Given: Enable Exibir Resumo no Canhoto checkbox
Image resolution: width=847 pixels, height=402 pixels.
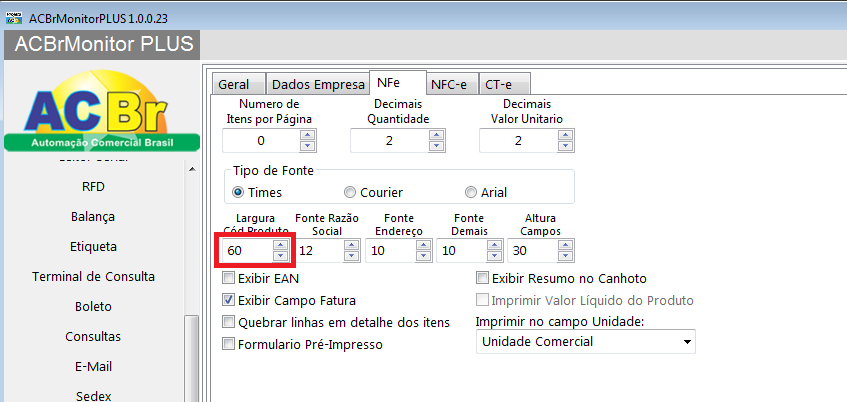Looking at the screenshot, I should tap(482, 278).
